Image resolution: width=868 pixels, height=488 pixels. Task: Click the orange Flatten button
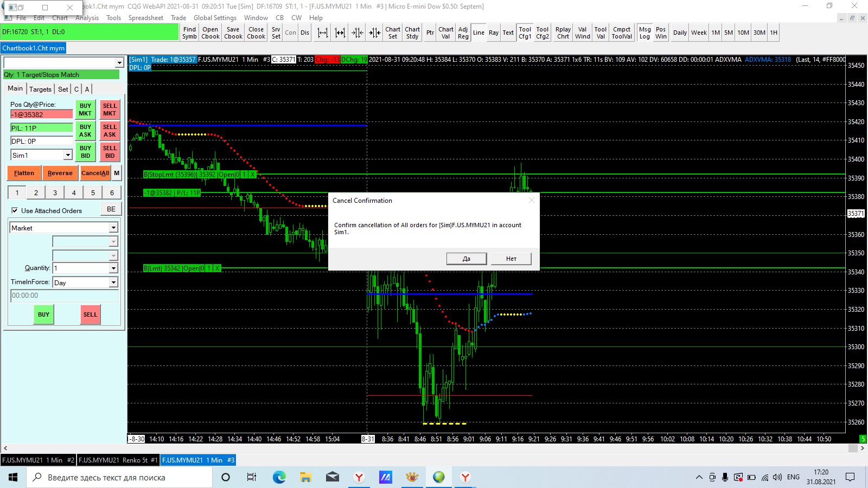[24, 173]
